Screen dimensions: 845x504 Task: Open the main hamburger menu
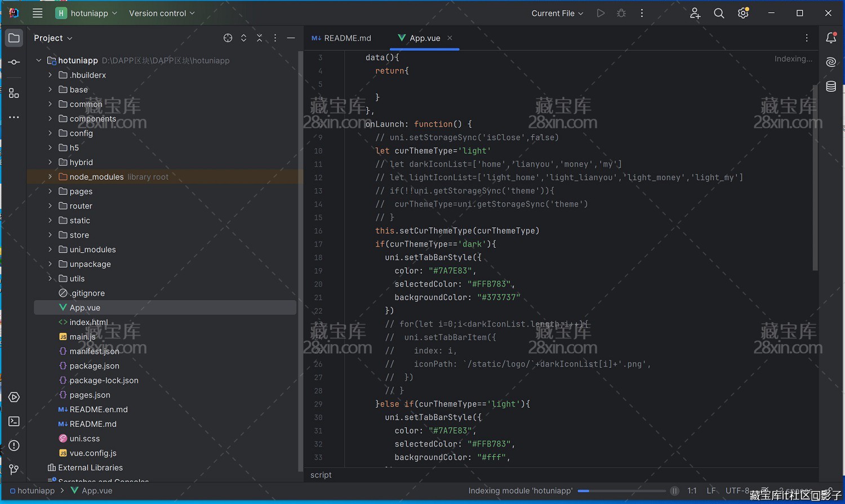click(38, 13)
